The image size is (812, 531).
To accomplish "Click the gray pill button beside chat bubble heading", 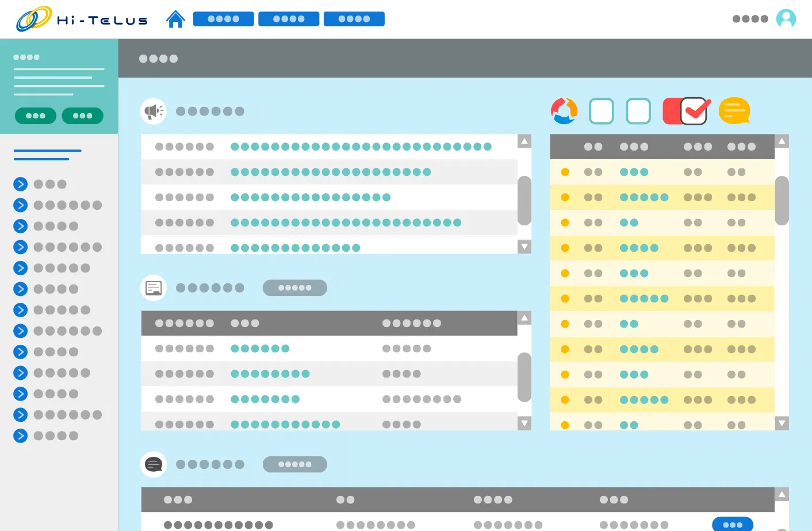I will [x=295, y=464].
